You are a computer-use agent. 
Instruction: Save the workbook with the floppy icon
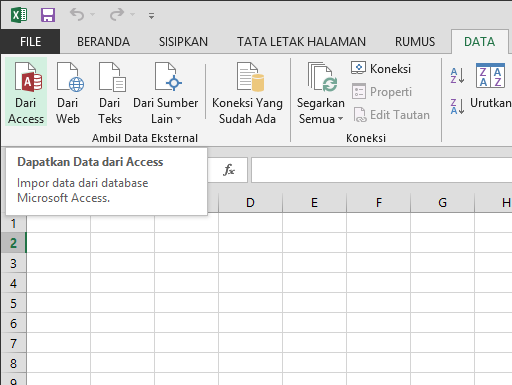[x=48, y=15]
